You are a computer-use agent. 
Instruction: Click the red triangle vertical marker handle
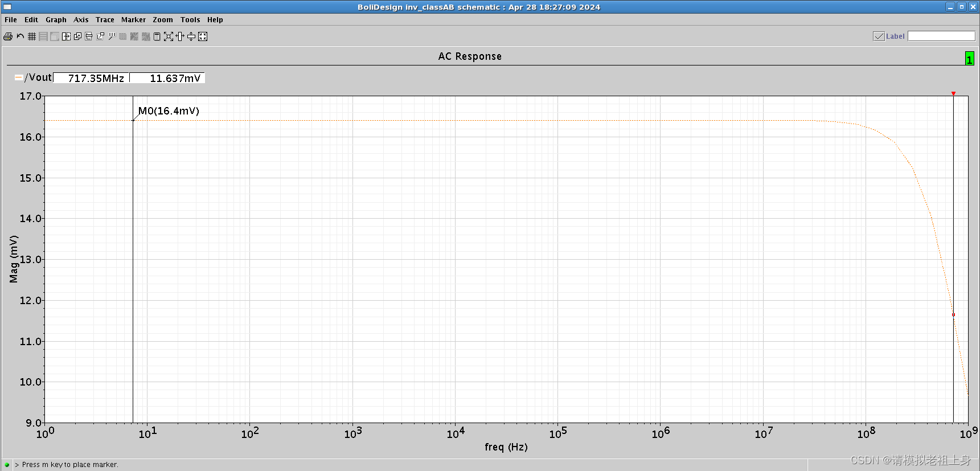click(x=953, y=93)
